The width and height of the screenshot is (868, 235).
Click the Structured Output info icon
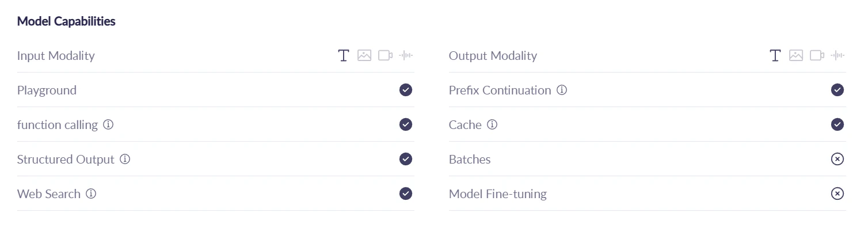pyautogui.click(x=125, y=159)
